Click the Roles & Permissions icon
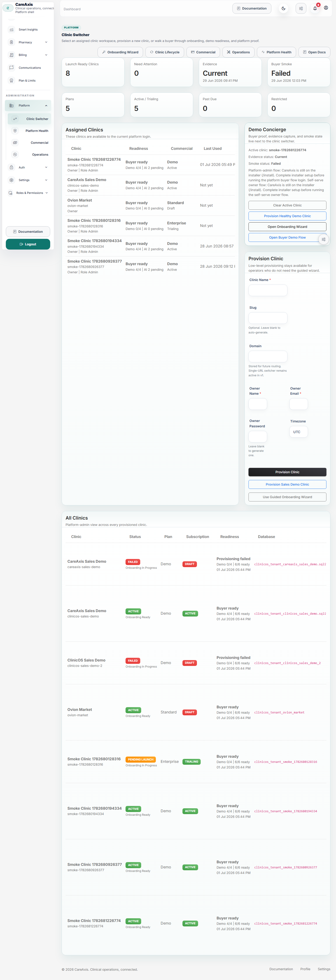 click(11, 193)
